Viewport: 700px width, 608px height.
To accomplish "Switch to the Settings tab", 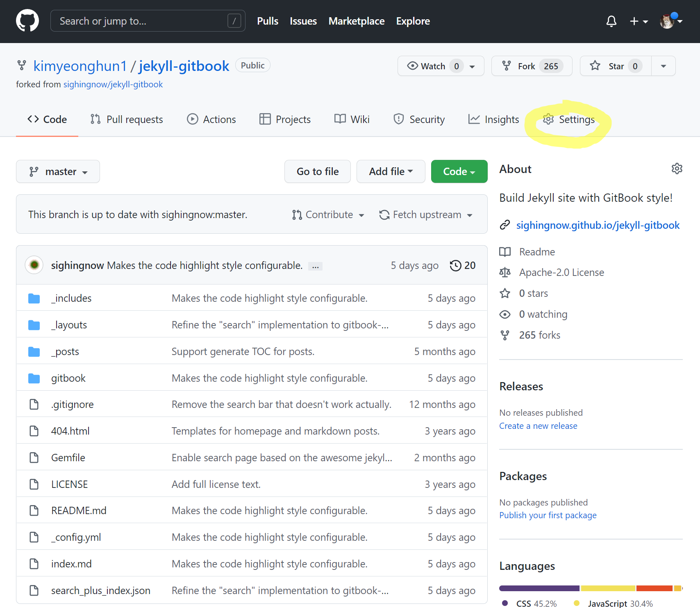I will click(568, 120).
